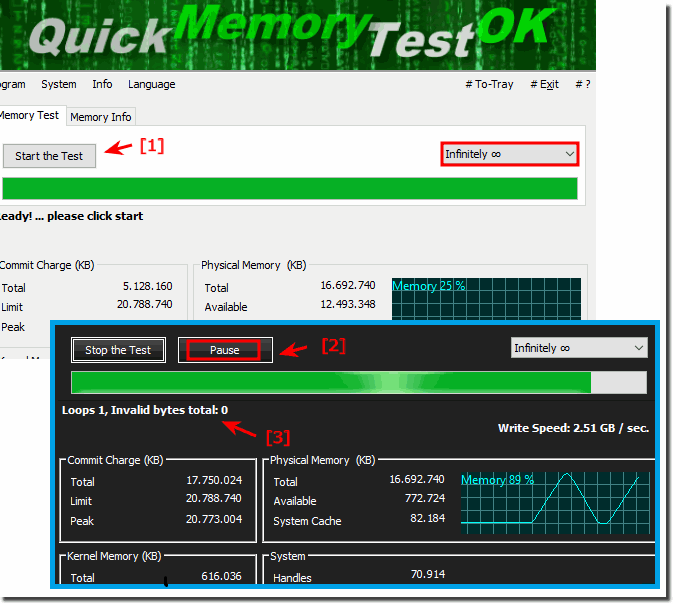This screenshot has width=673, height=604.
Task: Click the partially filled dark-theme progress bar
Action: pos(360,383)
